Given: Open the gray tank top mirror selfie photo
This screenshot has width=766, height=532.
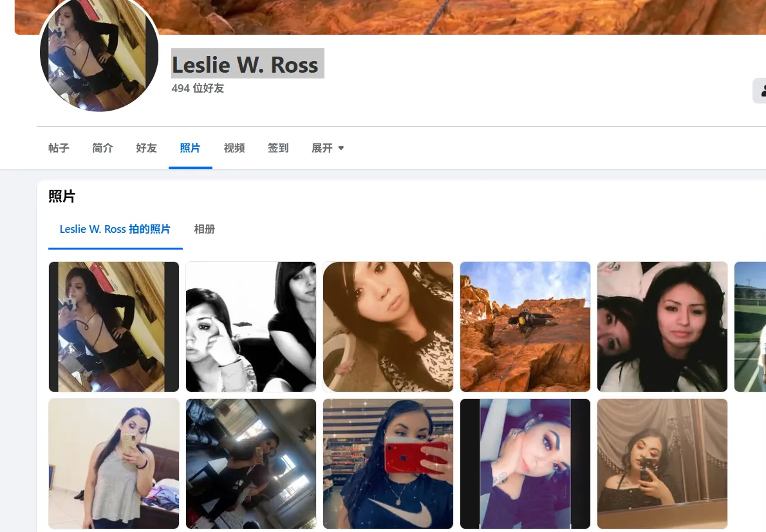Looking at the screenshot, I should pos(113,463).
